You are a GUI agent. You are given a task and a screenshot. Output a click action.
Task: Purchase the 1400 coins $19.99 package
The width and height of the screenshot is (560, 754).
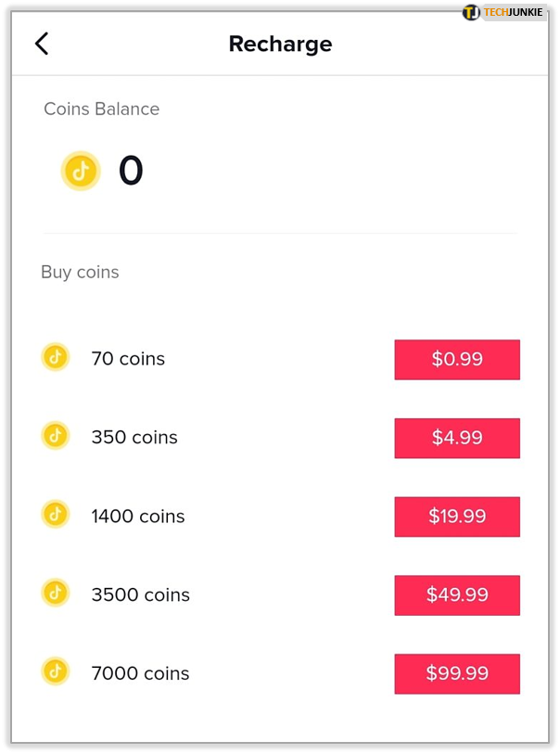(x=457, y=517)
